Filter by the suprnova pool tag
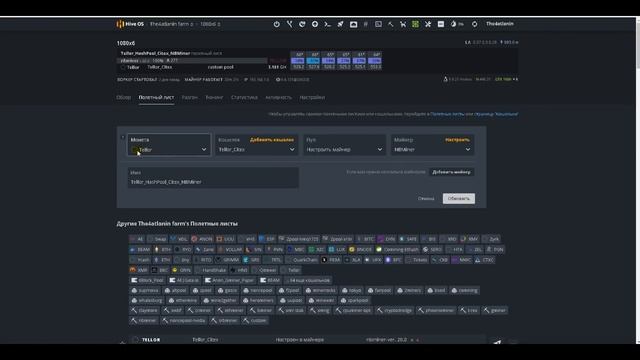This screenshot has width=640, height=360. pyautogui.click(x=145, y=290)
